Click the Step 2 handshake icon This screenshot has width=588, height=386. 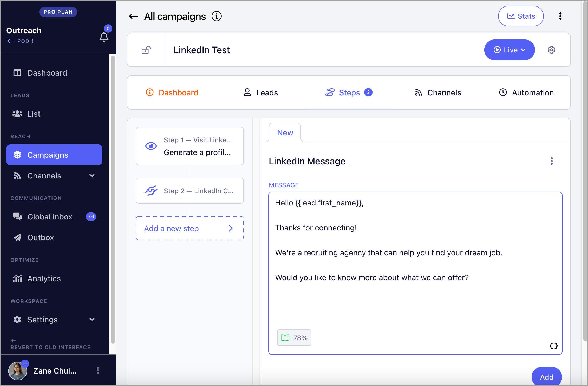[x=151, y=191]
